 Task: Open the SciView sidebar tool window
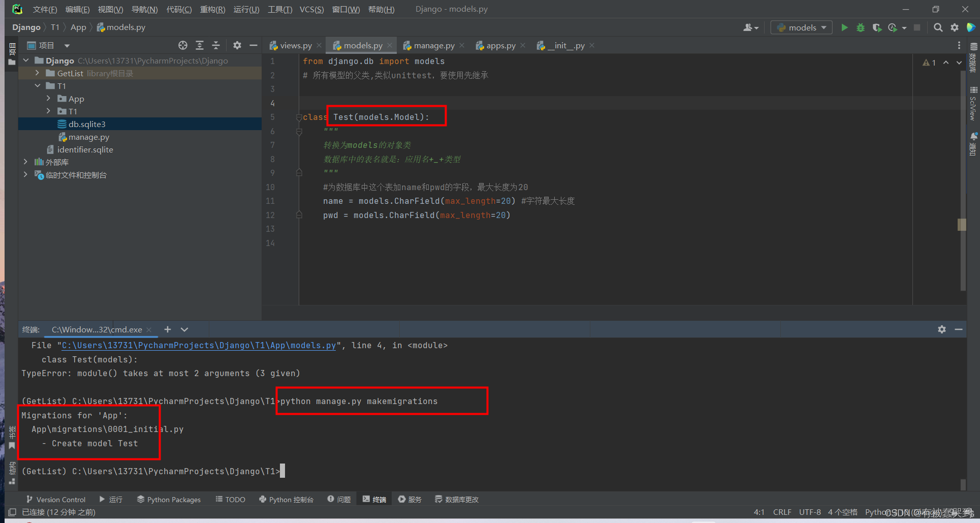coord(973,103)
